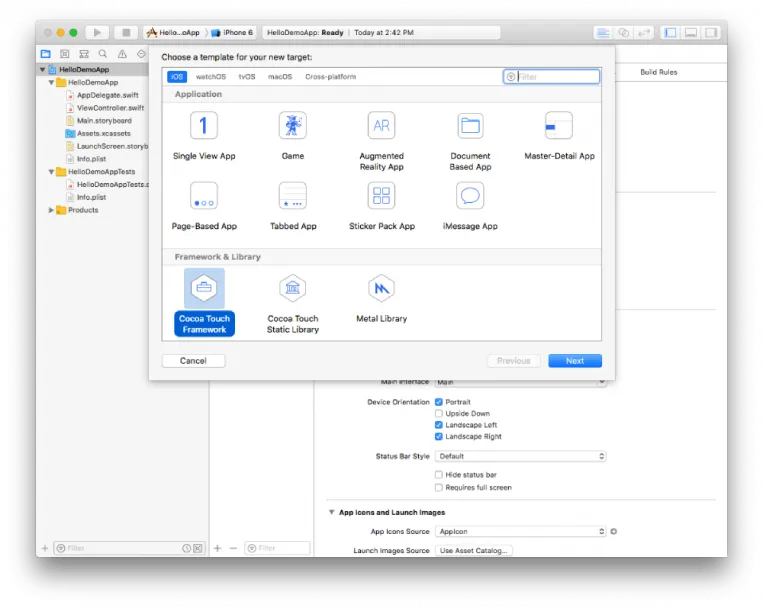Viewport: 763px width, 608px height.
Task: Choose the Augmented Reality App template
Action: pyautogui.click(x=382, y=141)
